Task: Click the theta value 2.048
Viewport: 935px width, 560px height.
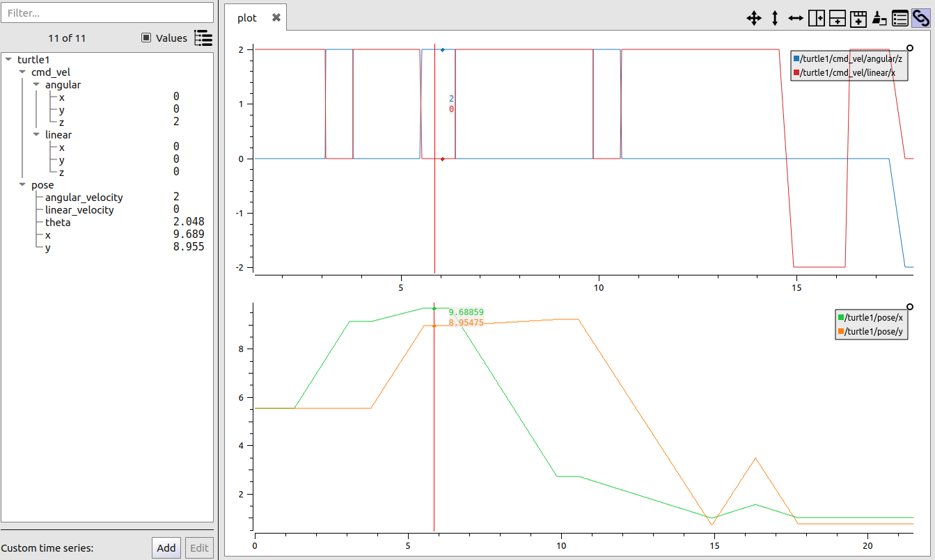Action: pos(189,223)
